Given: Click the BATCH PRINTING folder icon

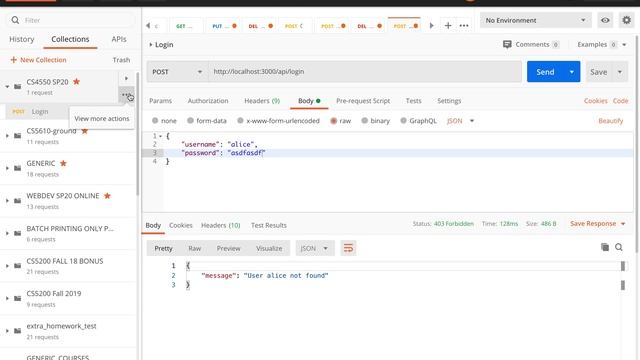Looking at the screenshot, I should pyautogui.click(x=18, y=233).
